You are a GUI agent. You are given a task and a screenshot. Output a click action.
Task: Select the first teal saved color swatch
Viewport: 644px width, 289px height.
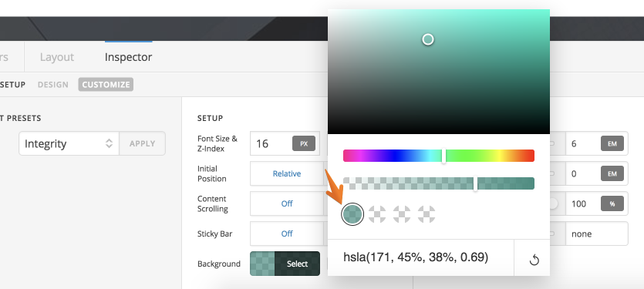coord(352,214)
